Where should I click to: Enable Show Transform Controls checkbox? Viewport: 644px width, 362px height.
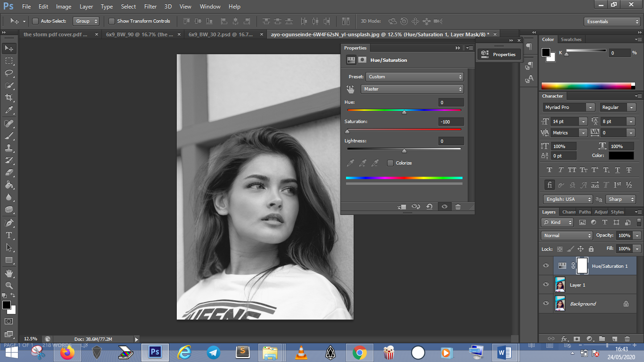point(112,21)
